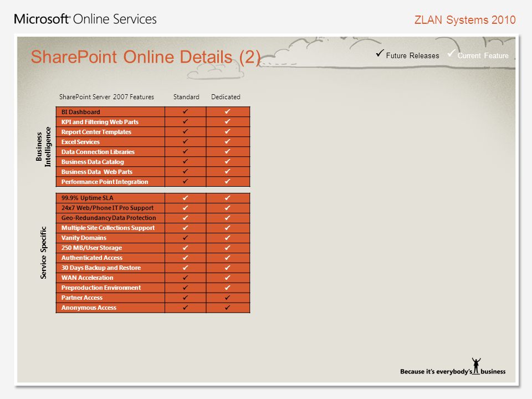The height and width of the screenshot is (399, 532).
Task: Select the Business Data Catalog label
Action: pyautogui.click(x=93, y=162)
